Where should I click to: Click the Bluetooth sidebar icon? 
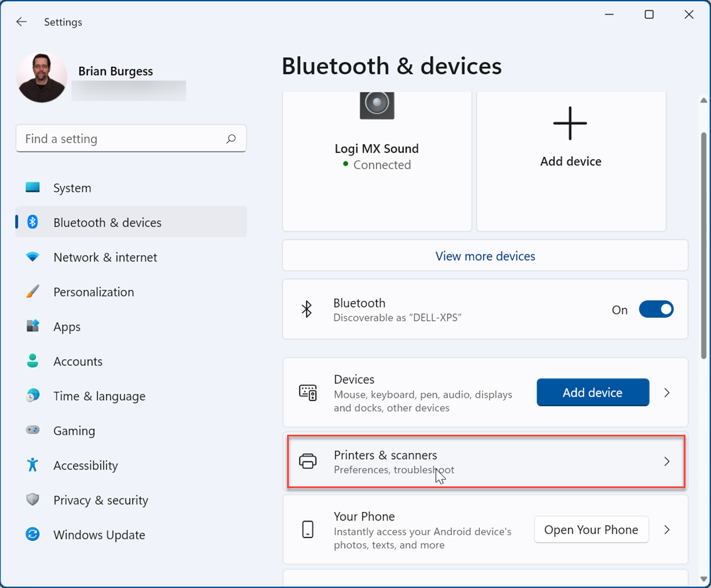coord(32,222)
